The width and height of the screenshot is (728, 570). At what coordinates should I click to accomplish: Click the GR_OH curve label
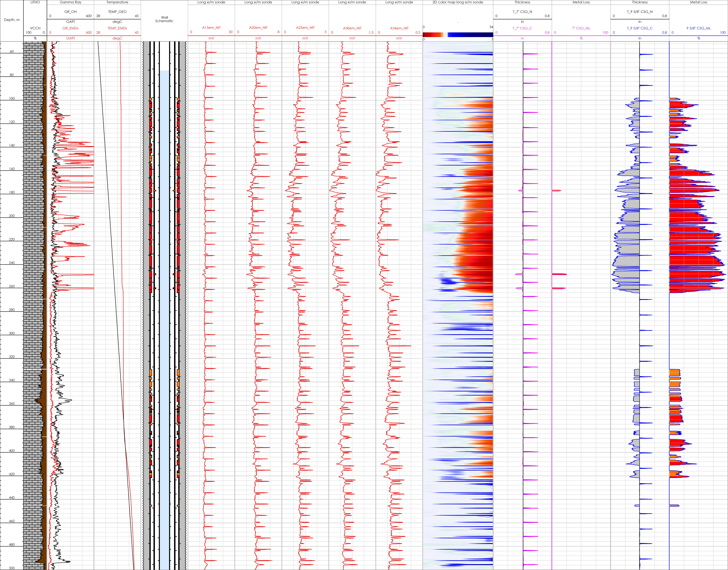[70, 12]
